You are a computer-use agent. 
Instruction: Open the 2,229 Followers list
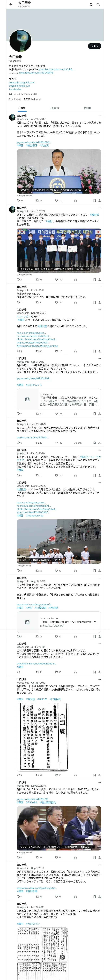click(33, 99)
